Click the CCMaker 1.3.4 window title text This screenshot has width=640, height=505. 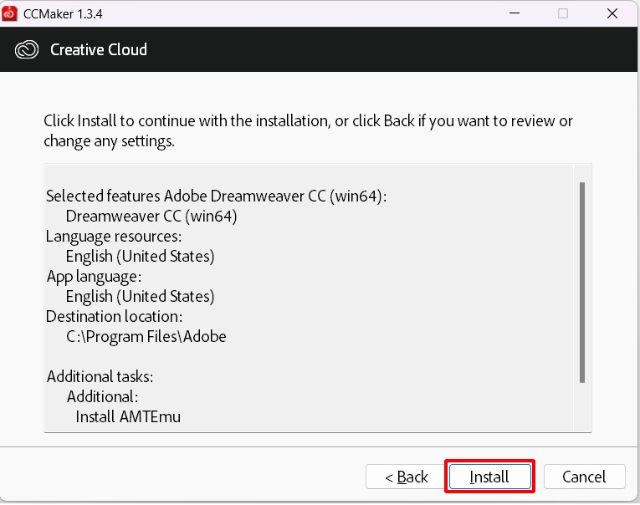[x=63, y=14]
